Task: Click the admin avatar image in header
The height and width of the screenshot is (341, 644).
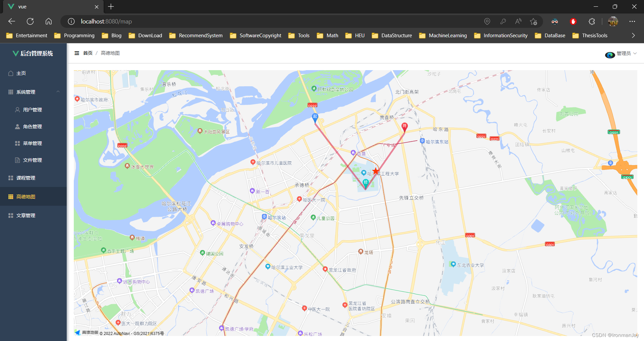Action: click(x=610, y=54)
